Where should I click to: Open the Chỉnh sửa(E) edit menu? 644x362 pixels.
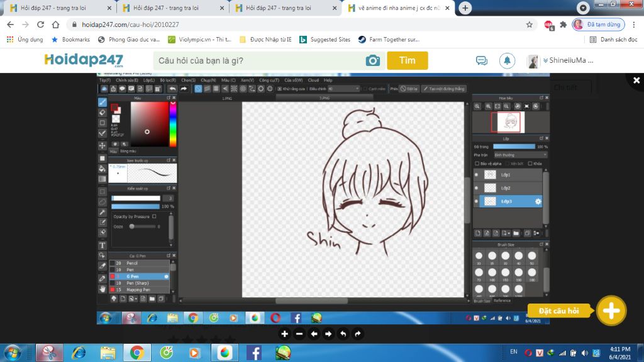(127, 80)
